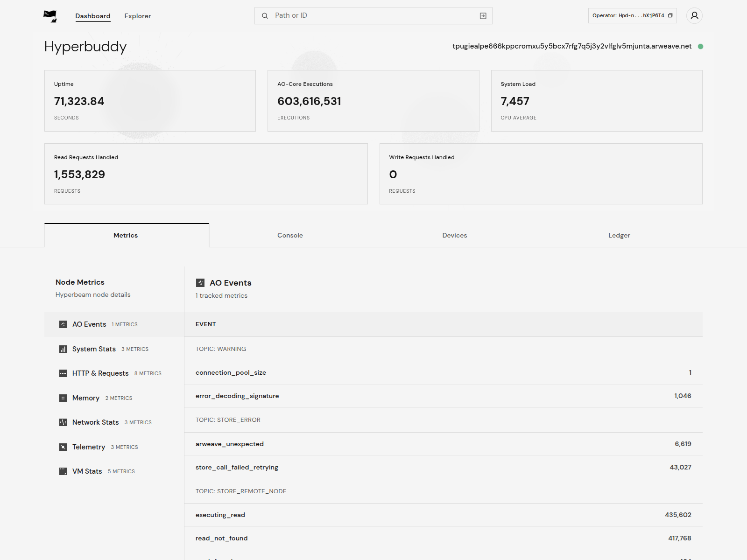Click the error_decoding_signature row

tap(444, 396)
